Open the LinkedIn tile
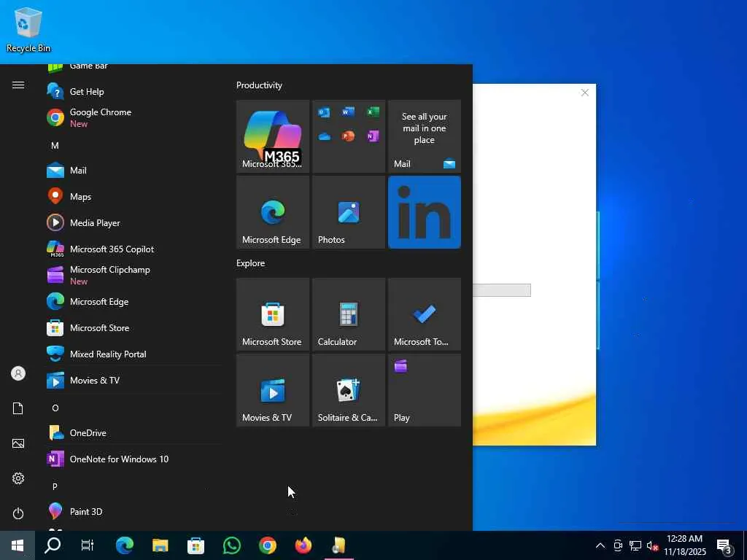The width and height of the screenshot is (747, 560). [x=425, y=212]
